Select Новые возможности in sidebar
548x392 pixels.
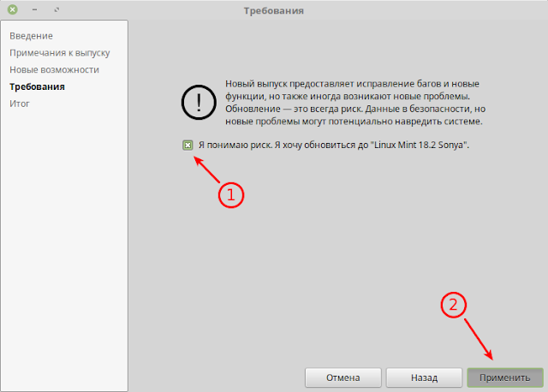click(54, 70)
